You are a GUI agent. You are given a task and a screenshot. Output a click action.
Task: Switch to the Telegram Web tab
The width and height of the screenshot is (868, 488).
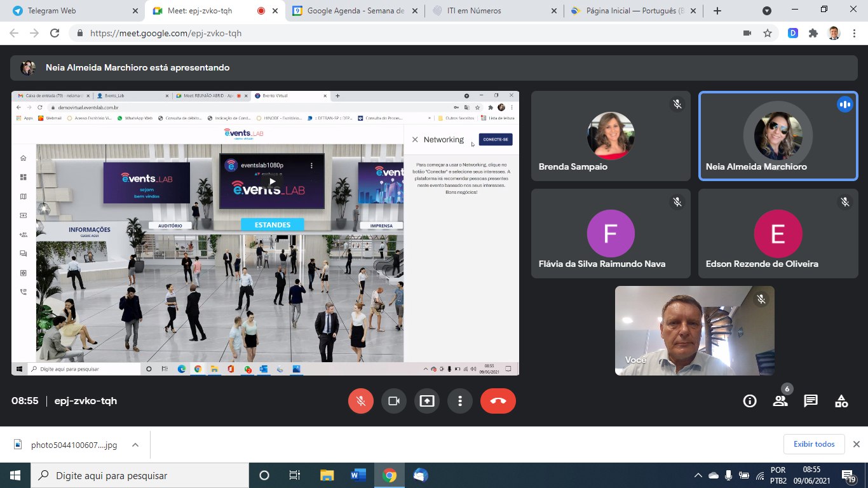tap(70, 11)
